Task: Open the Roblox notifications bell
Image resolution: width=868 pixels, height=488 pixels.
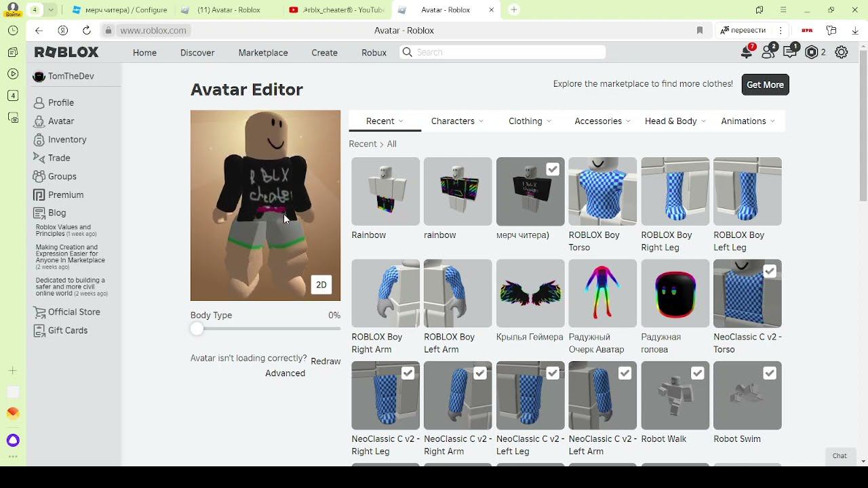Action: (747, 52)
